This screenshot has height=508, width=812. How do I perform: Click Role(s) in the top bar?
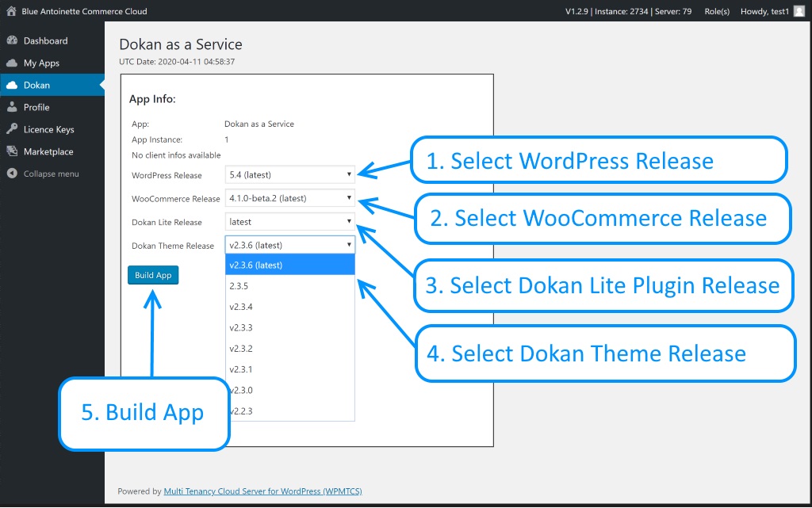click(x=717, y=11)
